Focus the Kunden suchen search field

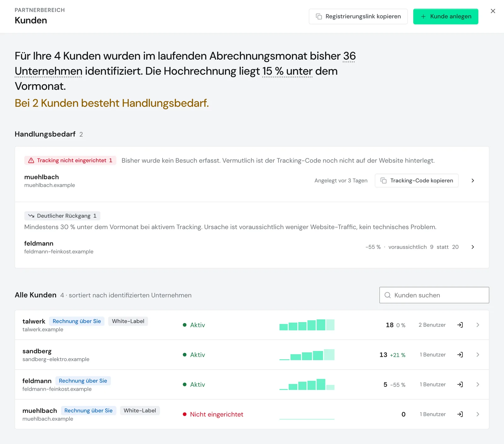(434, 295)
